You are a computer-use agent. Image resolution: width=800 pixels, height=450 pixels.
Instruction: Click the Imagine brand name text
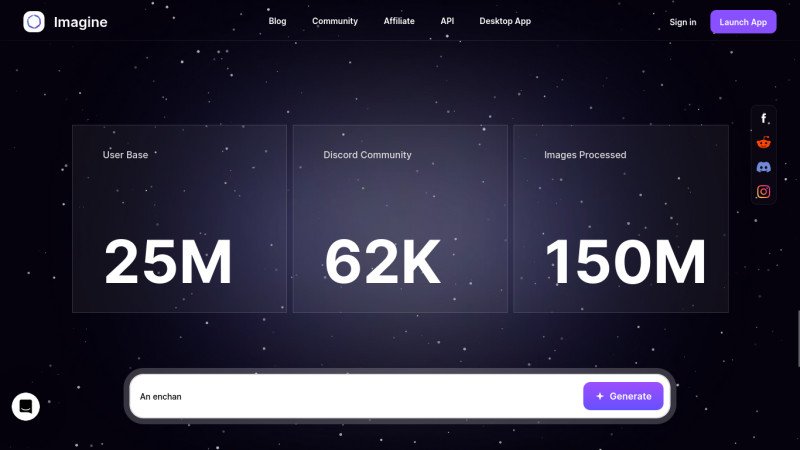tap(81, 22)
